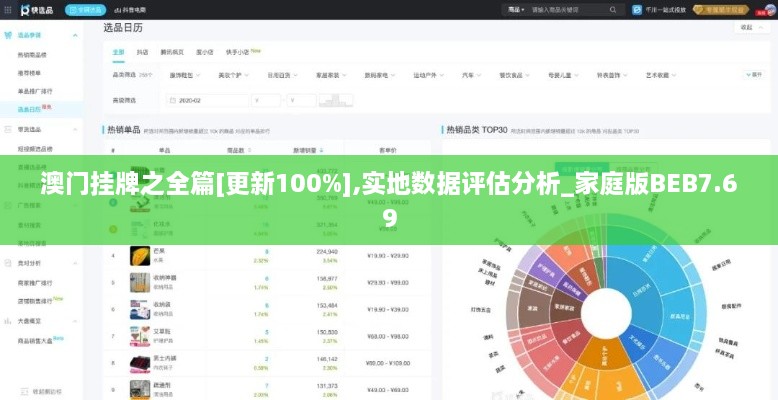Open the user avatar in top bar
Screen dimensions: 778x400
point(771,10)
